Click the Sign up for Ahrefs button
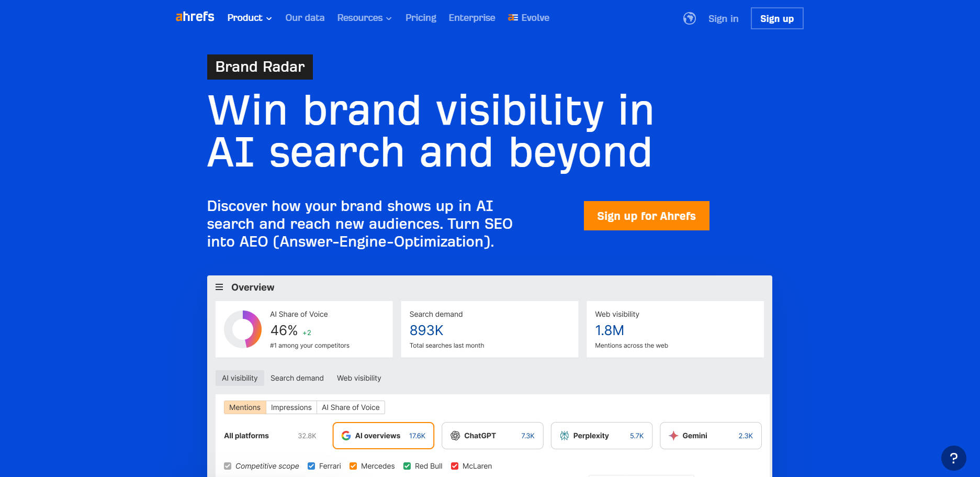 coord(646,216)
